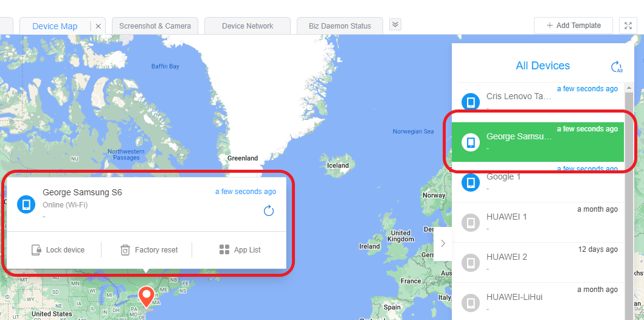Click George Samsung icon in device list
Screen dimensions: 644x320
click(x=471, y=142)
